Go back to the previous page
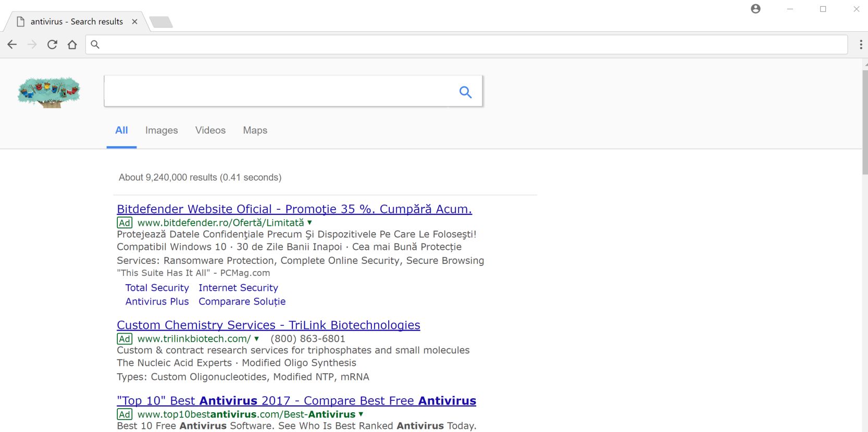 click(x=12, y=45)
